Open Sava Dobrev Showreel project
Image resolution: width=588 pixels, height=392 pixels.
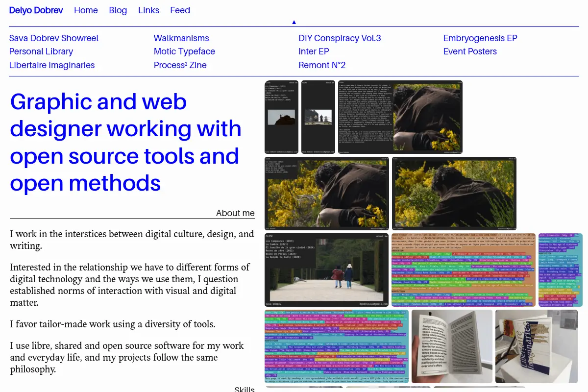click(x=54, y=38)
